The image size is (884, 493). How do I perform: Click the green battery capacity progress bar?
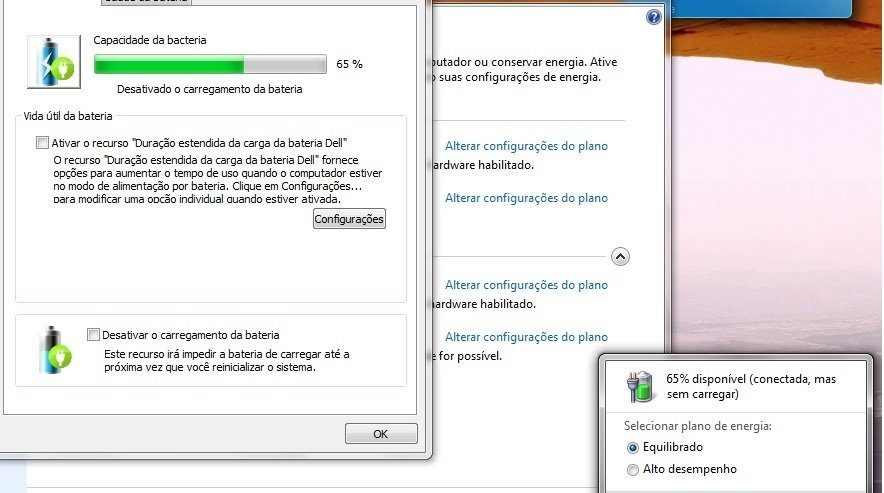[210, 64]
